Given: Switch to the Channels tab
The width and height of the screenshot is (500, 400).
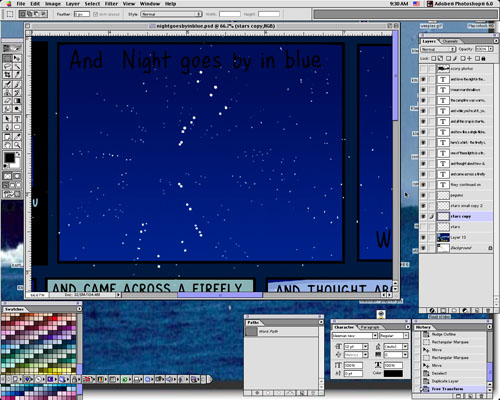Looking at the screenshot, I should (450, 41).
